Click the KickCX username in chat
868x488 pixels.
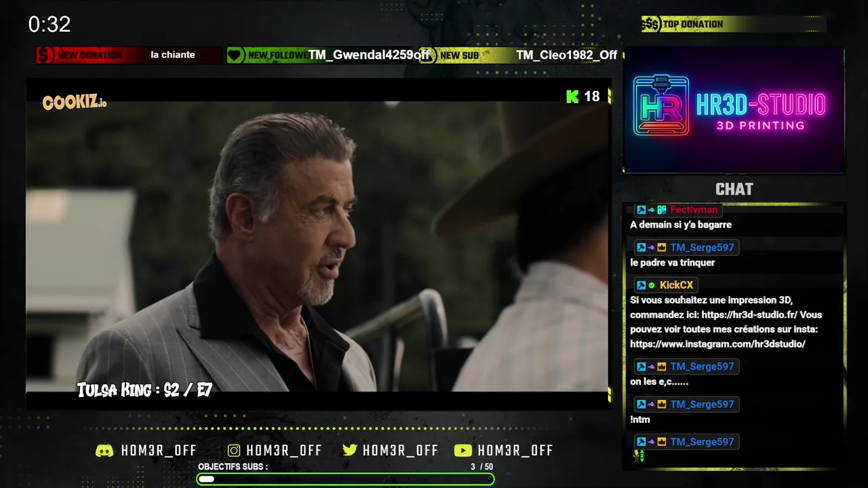[x=676, y=285]
